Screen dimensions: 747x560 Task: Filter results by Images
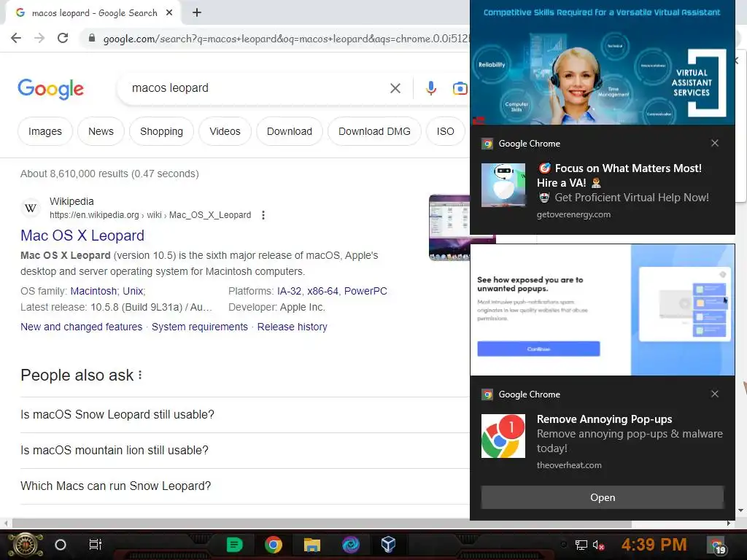tap(44, 131)
